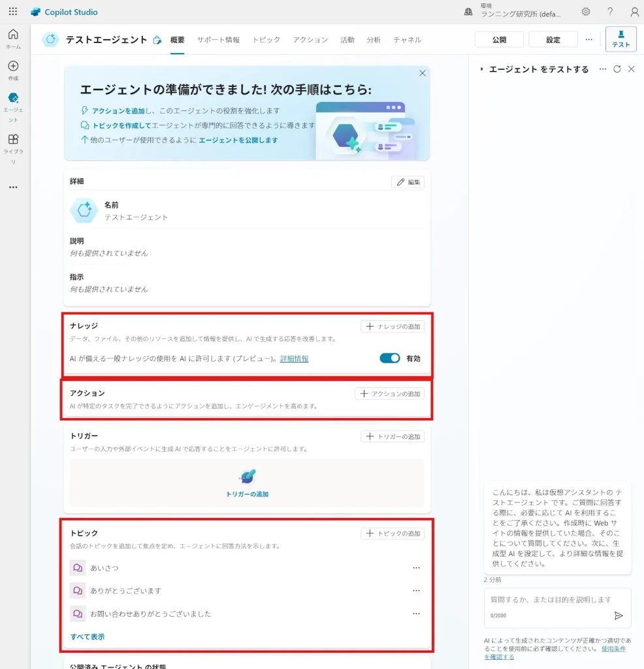Open the settings gear icon in header
The image size is (644, 669).
586,12
